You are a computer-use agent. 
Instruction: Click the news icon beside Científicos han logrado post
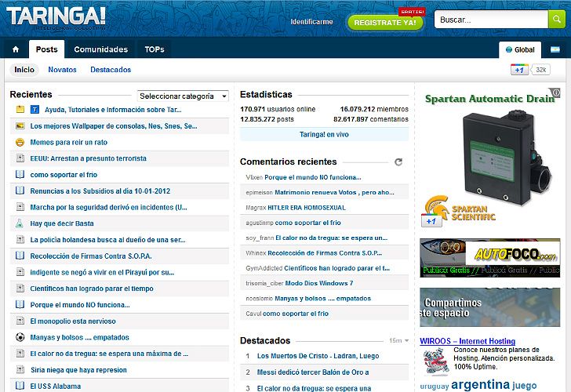pyautogui.click(x=20, y=289)
